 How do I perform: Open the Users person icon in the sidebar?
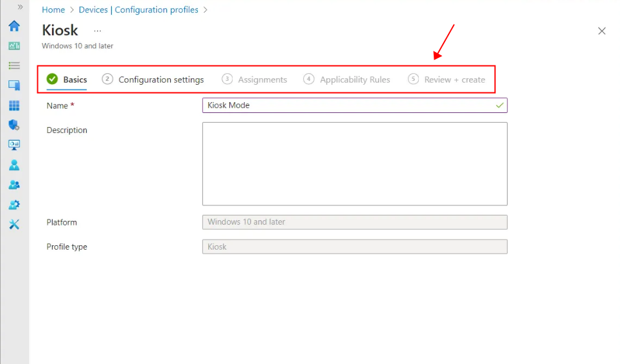14,165
